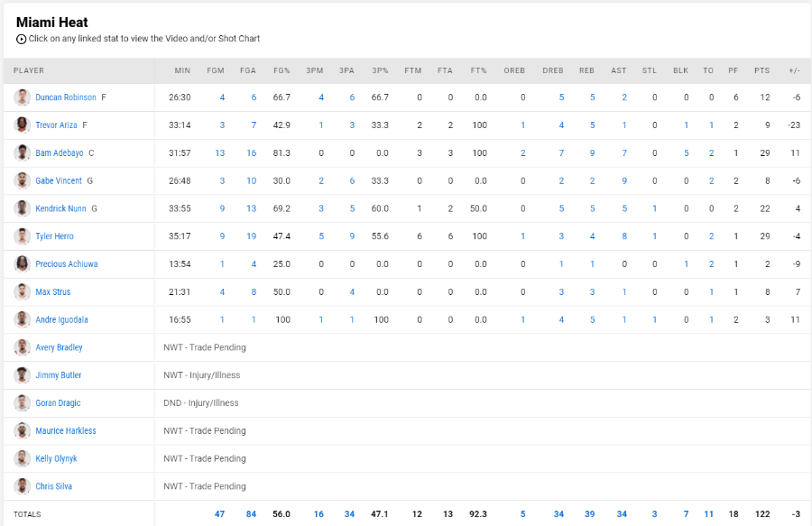Viewport: 812px width, 526px height.
Task: Open Tyler Herro's 8 assists
Action: point(624,236)
